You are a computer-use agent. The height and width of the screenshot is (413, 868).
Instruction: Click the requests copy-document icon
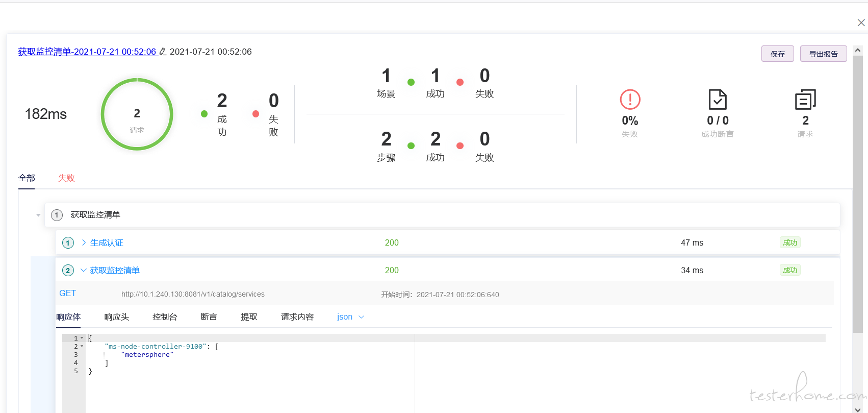[805, 100]
